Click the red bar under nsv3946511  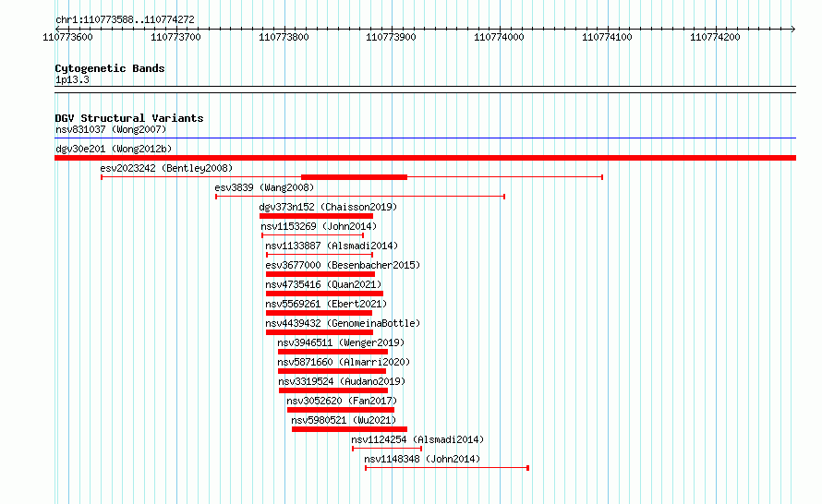(x=332, y=352)
